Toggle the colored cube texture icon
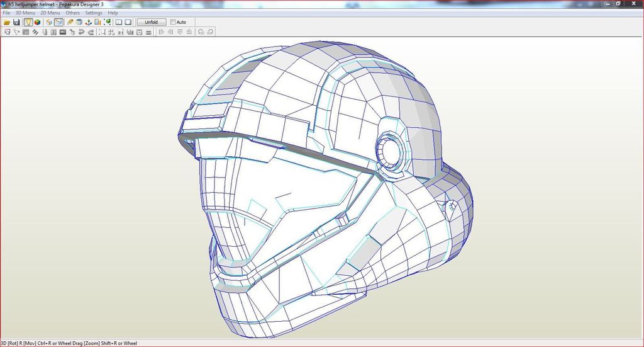This screenshot has width=644, height=347. 37,22
